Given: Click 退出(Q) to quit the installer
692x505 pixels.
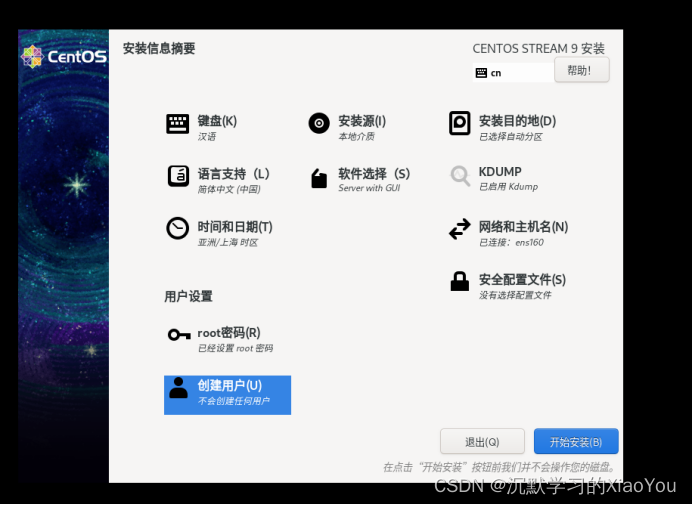Looking at the screenshot, I should pyautogui.click(x=482, y=441).
